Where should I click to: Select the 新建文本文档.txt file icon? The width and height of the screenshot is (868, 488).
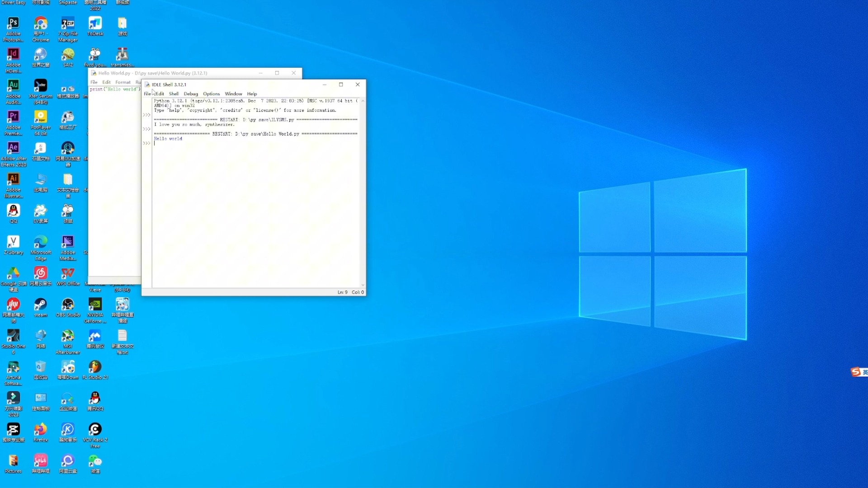pyautogui.click(x=122, y=342)
